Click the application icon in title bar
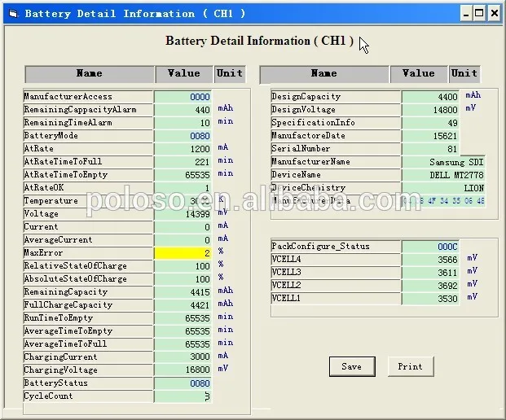 (x=12, y=13)
